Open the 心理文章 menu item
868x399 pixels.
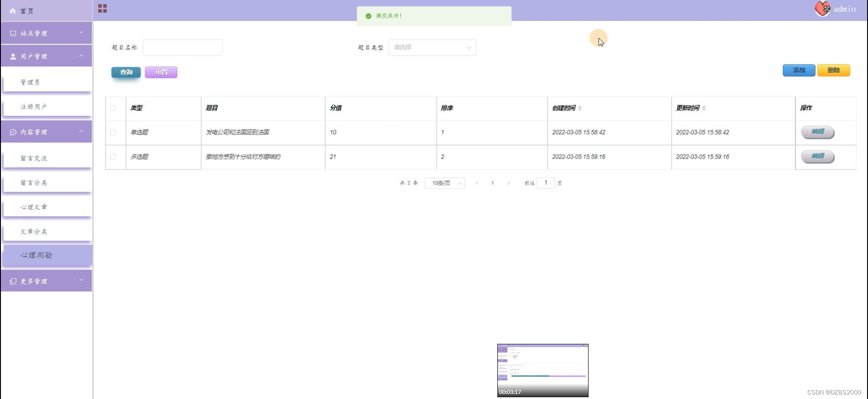(x=47, y=207)
